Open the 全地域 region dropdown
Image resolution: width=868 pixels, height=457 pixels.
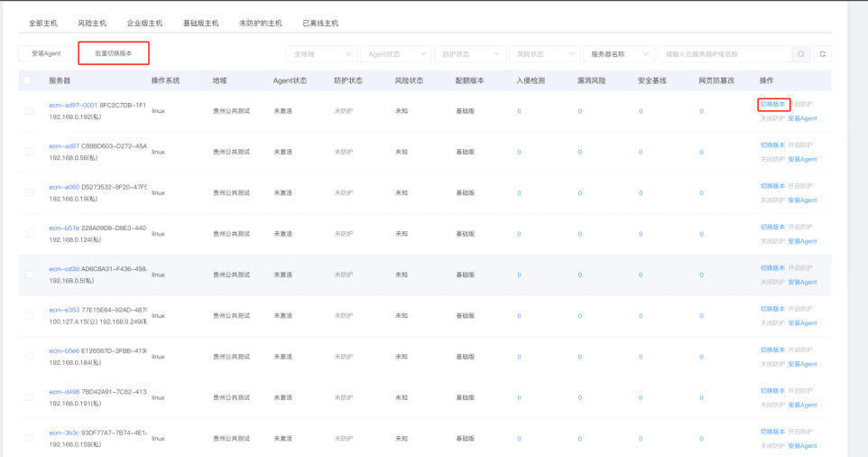pos(321,54)
